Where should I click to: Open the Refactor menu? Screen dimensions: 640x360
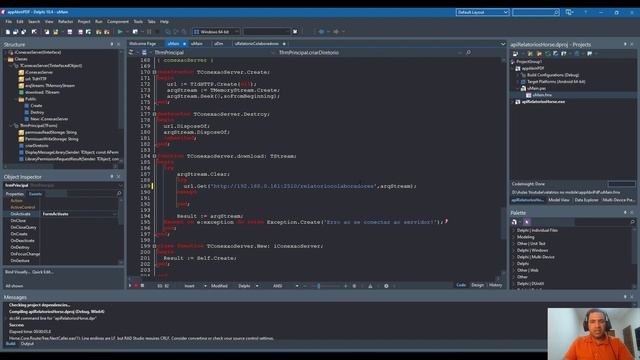[x=65, y=22]
